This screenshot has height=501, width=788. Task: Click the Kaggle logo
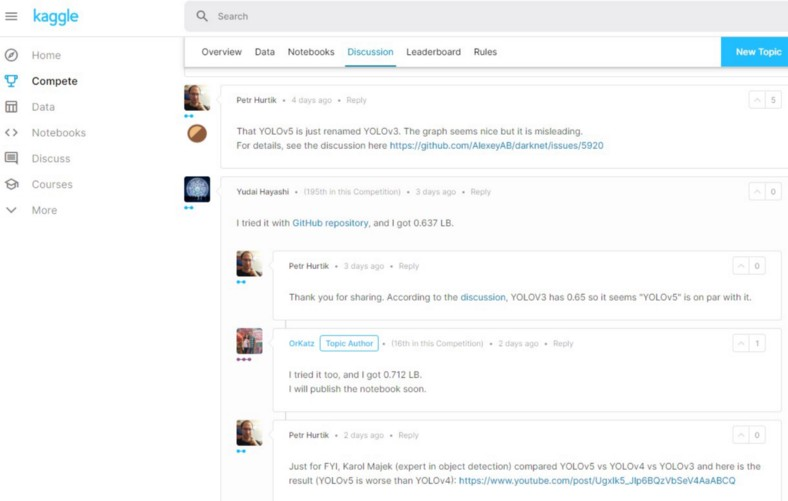(55, 17)
